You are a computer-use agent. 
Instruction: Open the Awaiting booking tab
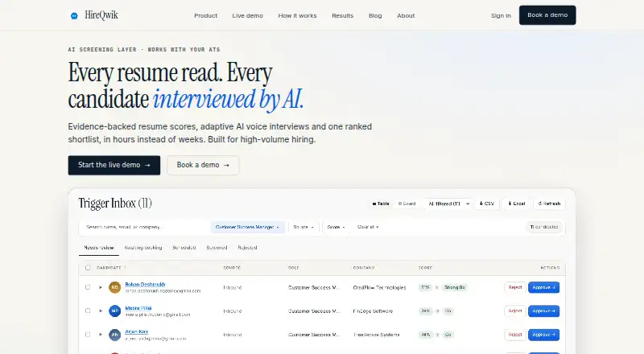tap(143, 248)
